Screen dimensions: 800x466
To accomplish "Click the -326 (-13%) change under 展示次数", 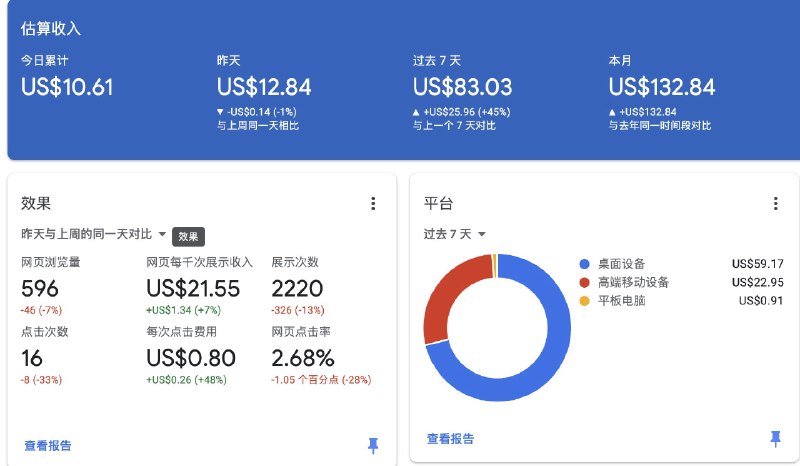I will (297, 310).
